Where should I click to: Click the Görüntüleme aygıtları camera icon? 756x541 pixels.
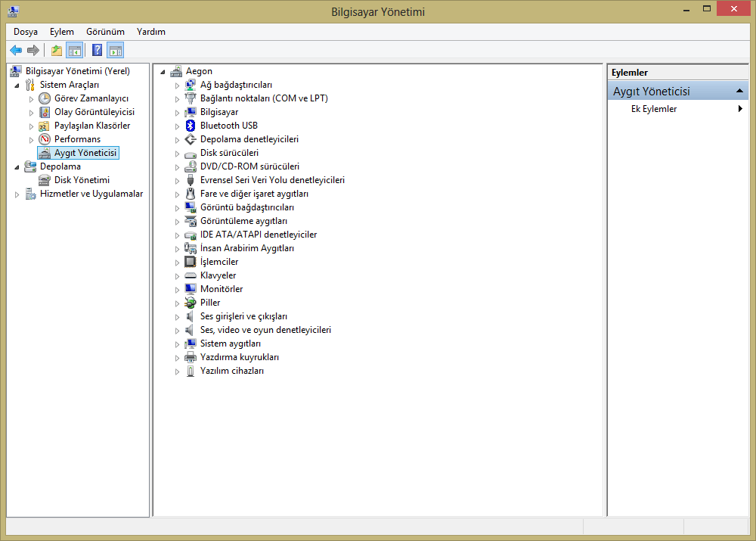click(191, 221)
